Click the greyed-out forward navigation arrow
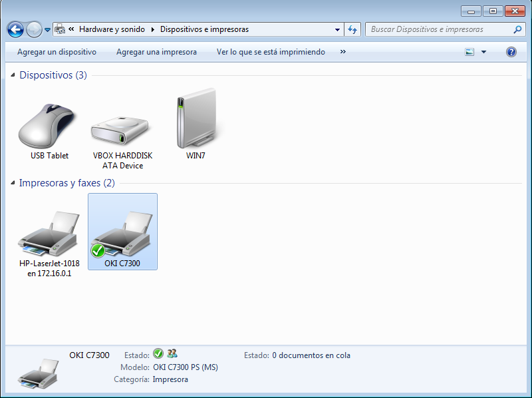 coord(34,29)
